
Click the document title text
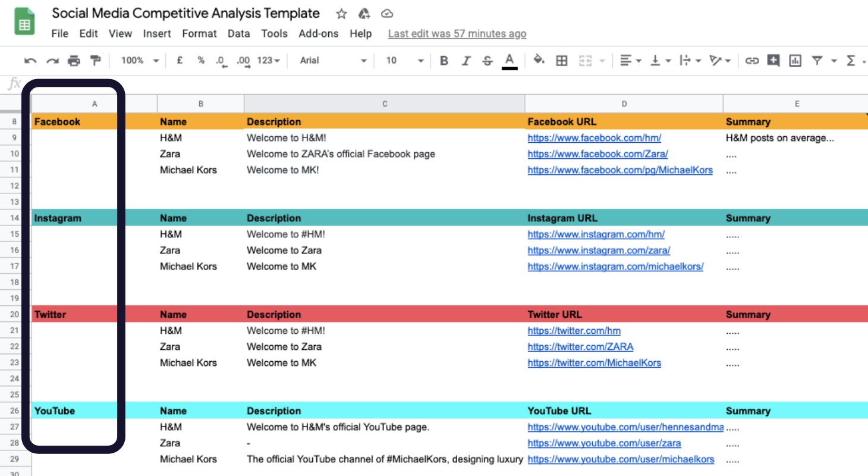[x=186, y=13]
